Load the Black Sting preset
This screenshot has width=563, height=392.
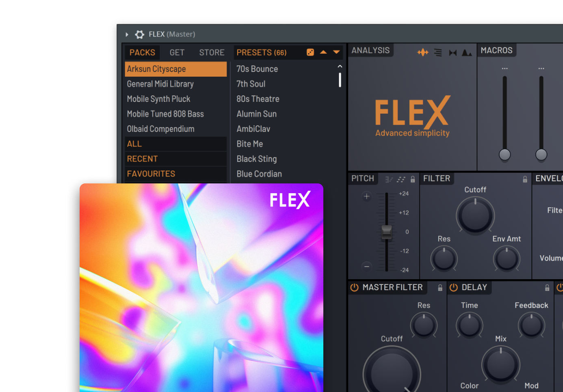pos(257,159)
